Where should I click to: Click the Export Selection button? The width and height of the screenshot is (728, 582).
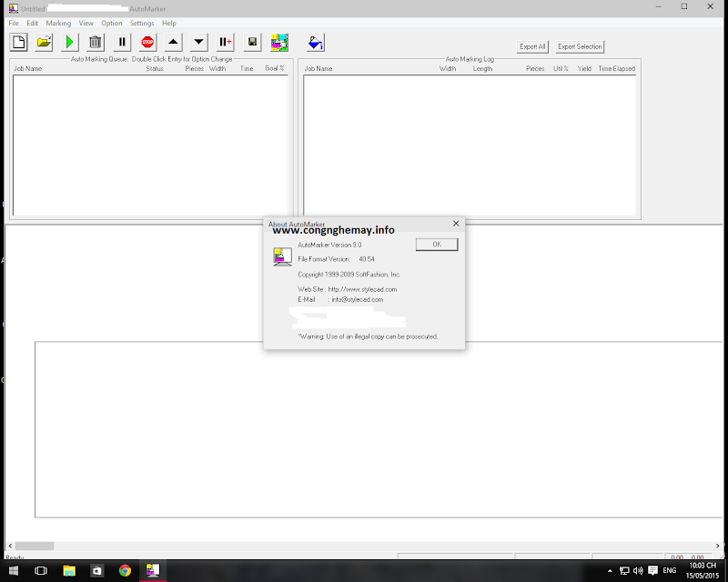pyautogui.click(x=580, y=46)
